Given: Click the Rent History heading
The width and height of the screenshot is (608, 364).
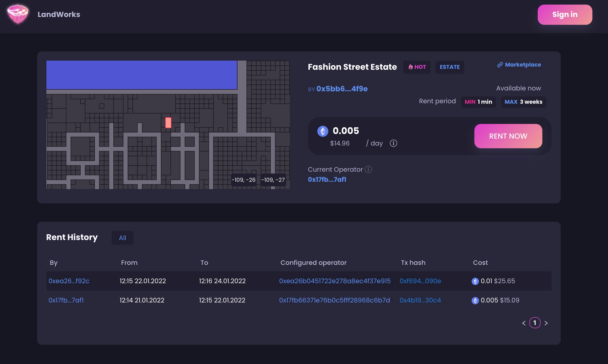Looking at the screenshot, I should 72,237.
